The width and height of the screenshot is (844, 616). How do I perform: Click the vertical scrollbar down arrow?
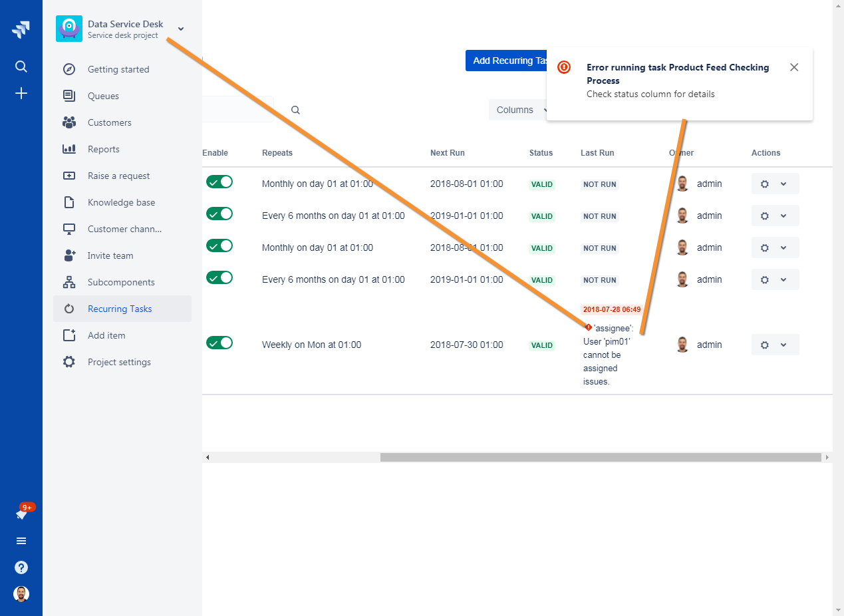coord(838,609)
